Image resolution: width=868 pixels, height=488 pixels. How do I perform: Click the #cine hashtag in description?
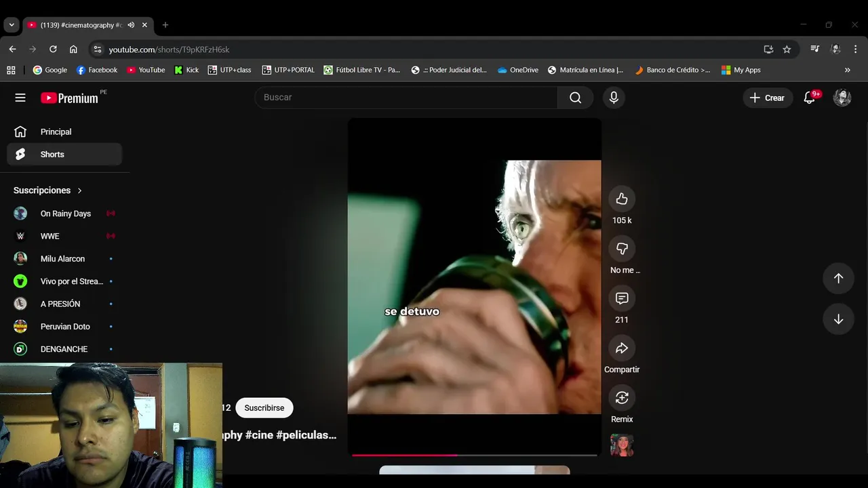click(259, 435)
